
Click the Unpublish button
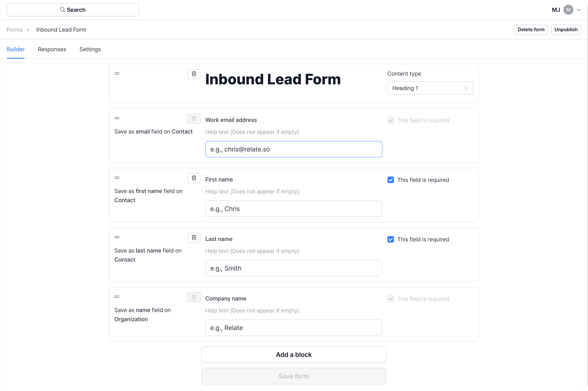[x=566, y=29]
